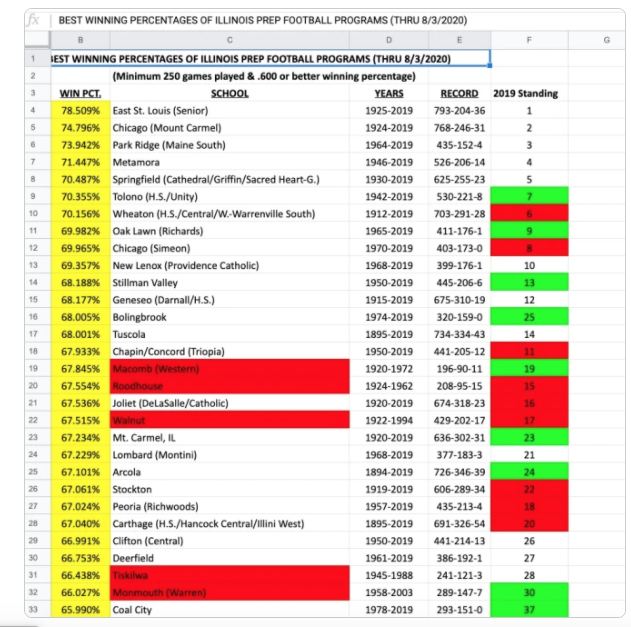
Task: Select years 1924-2019 in Mount Carmel row
Action: (x=389, y=128)
